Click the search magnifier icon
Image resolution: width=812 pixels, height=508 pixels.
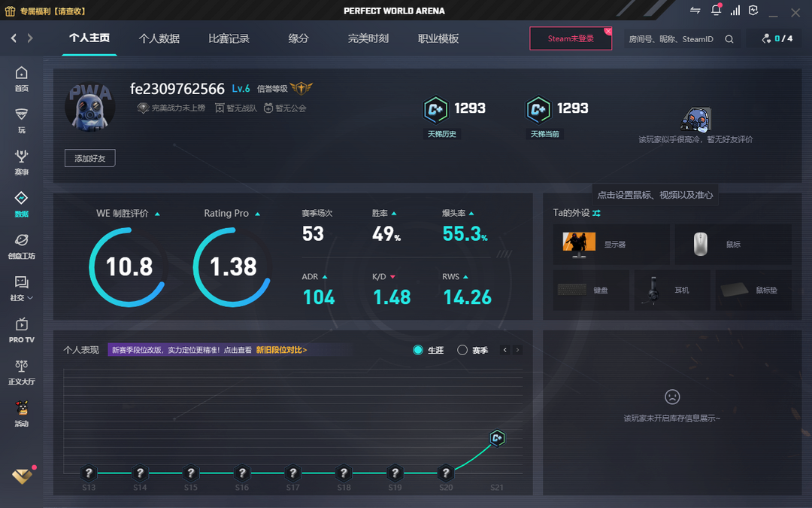[x=729, y=39]
